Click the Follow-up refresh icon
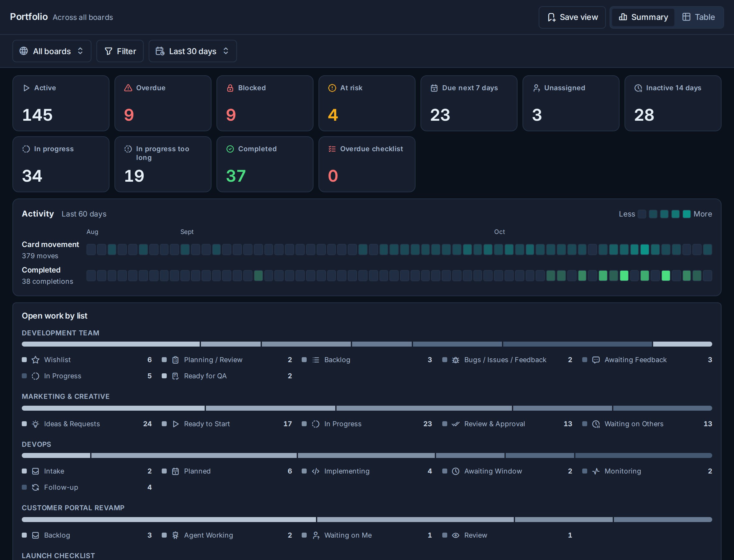 point(35,487)
